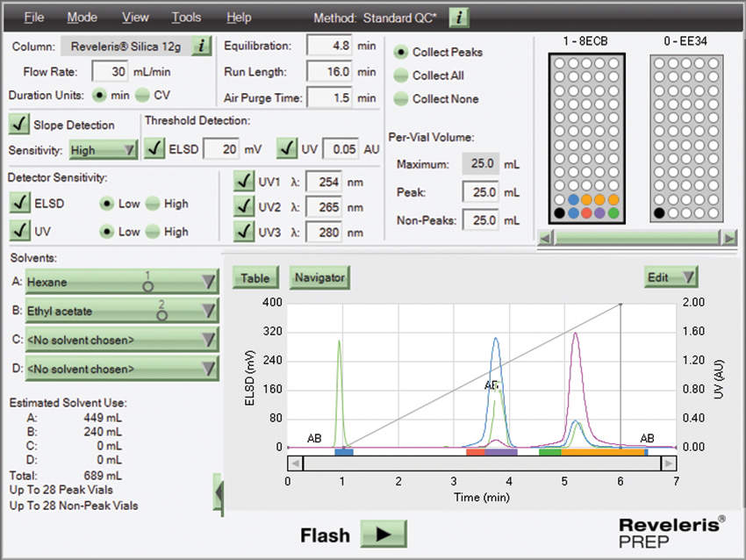Open the File menu
This screenshot has height=560, width=746.
(33, 18)
